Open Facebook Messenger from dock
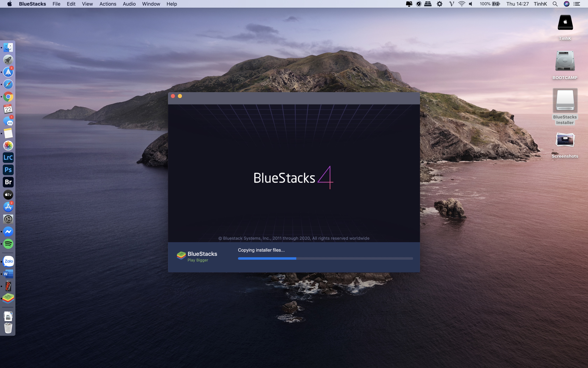 8,231
